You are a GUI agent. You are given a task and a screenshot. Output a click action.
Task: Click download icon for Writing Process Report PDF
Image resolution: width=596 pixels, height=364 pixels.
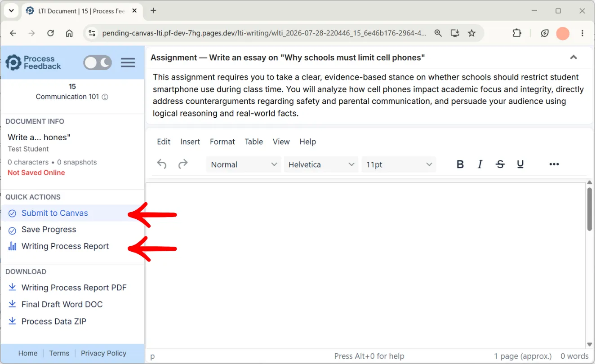point(13,288)
